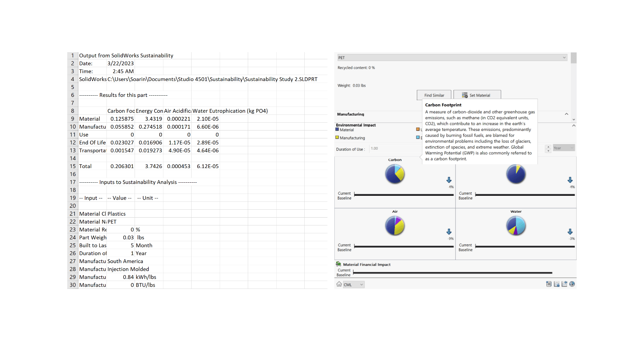
Task: Open the blue info icon for online help
Action: coord(572,284)
